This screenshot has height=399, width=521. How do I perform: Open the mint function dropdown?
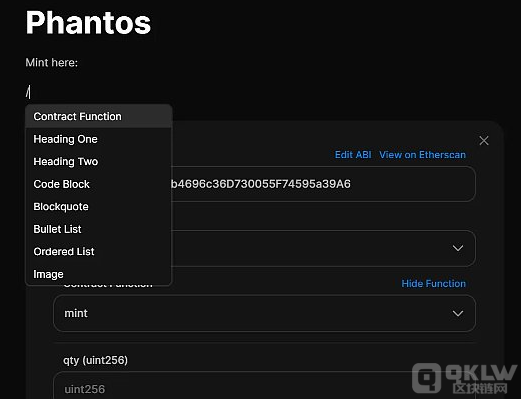[x=264, y=313]
